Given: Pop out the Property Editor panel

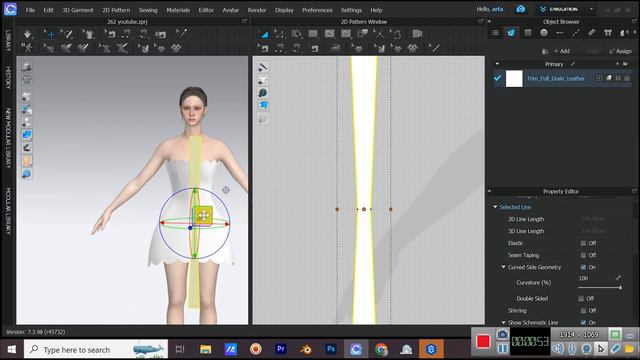Looking at the screenshot, I should tap(634, 191).
